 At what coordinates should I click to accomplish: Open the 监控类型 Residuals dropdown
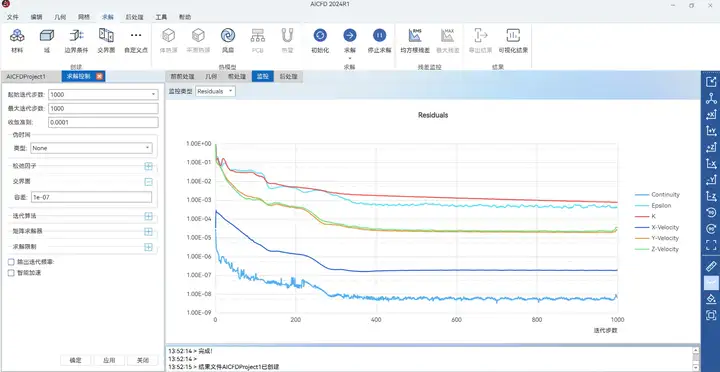[215, 91]
